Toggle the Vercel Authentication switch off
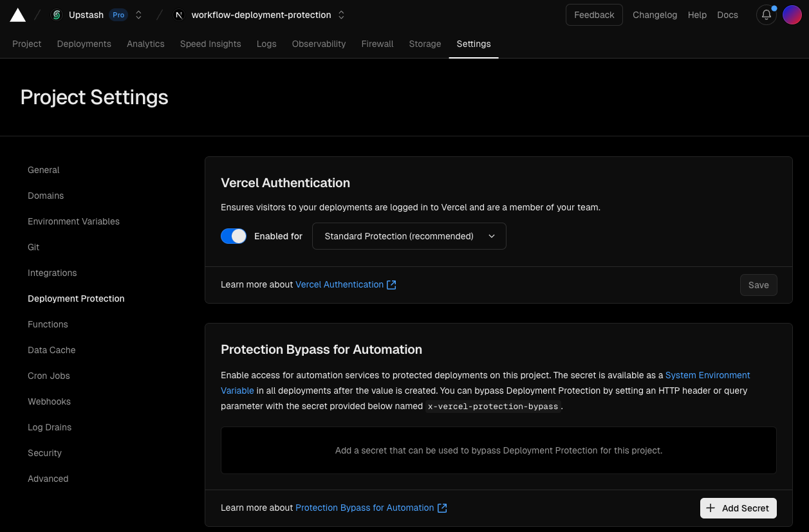Screen dimensions: 809x532 pos(234,236)
